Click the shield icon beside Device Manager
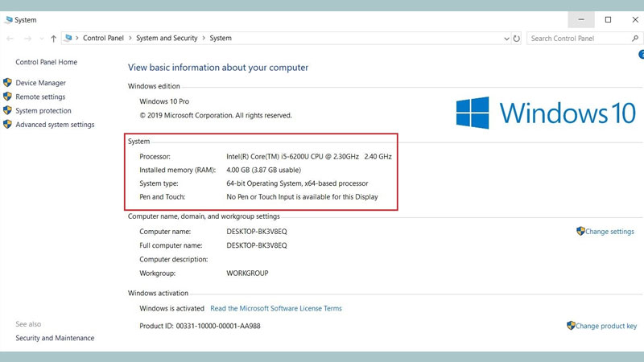 (7, 83)
